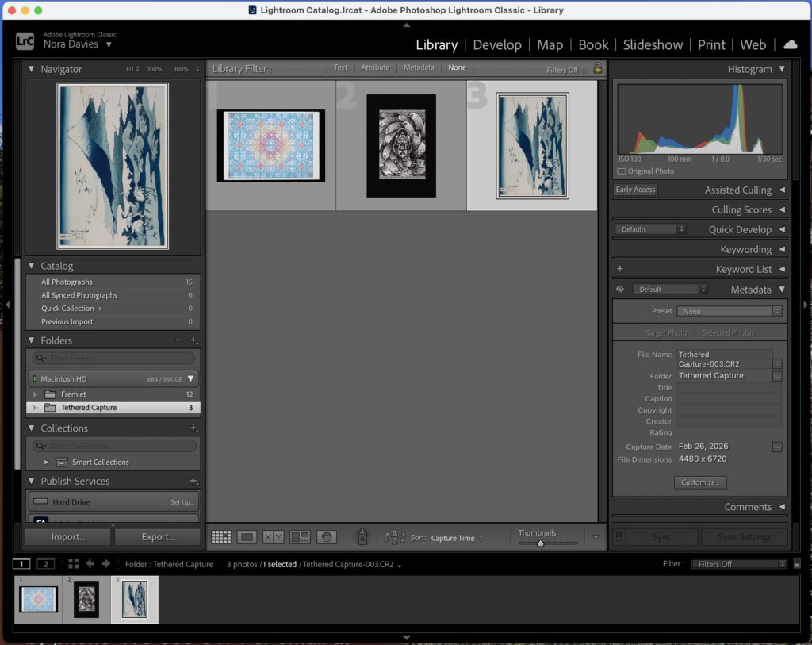The height and width of the screenshot is (645, 812).
Task: Click Customize in the Metadata panel
Action: 699,482
